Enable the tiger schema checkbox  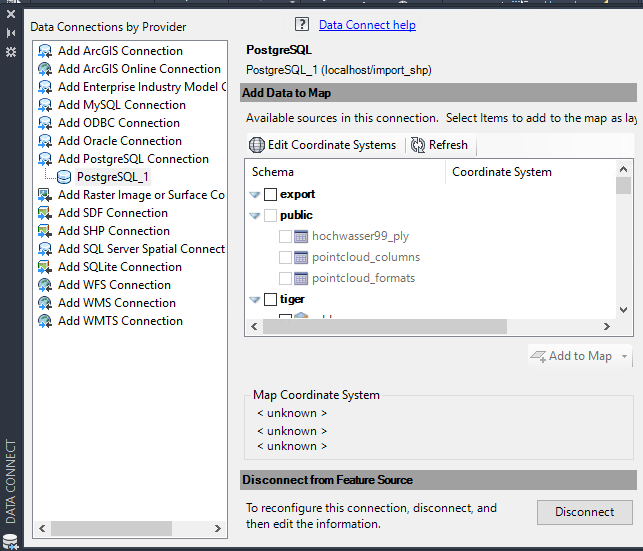point(270,299)
